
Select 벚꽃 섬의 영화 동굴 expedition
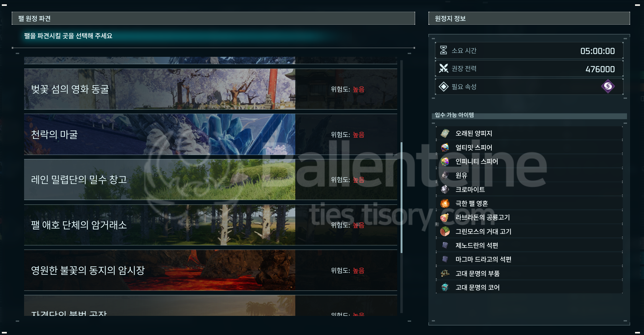210,89
